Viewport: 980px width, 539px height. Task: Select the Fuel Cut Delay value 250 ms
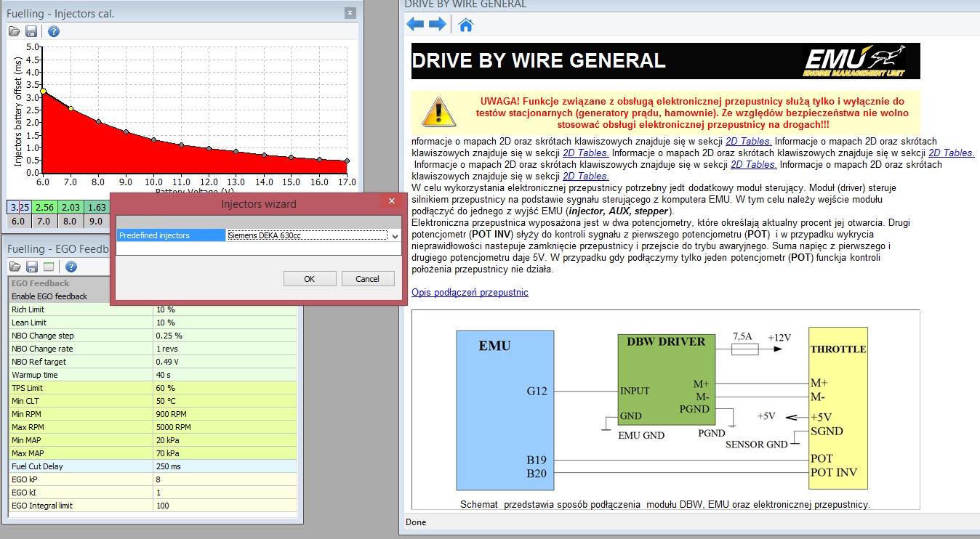(x=224, y=466)
